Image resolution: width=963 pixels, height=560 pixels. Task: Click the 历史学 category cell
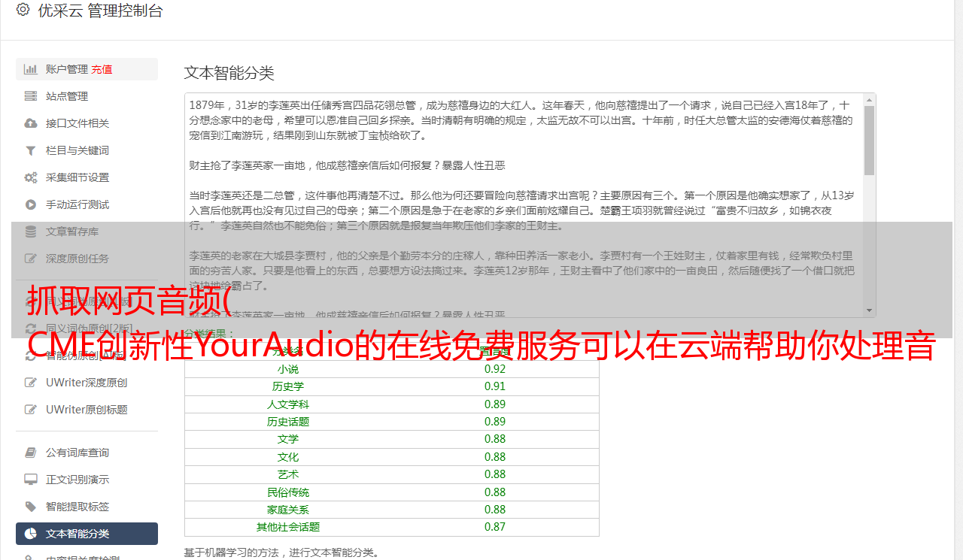pyautogui.click(x=288, y=386)
